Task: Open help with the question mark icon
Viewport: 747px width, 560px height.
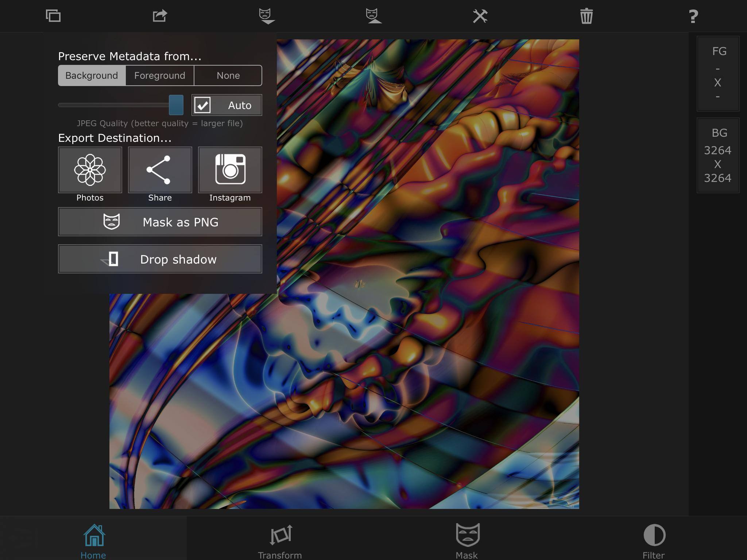Action: coord(693,16)
